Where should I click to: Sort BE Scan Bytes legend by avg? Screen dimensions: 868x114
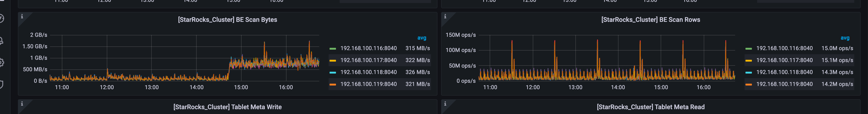point(422,38)
